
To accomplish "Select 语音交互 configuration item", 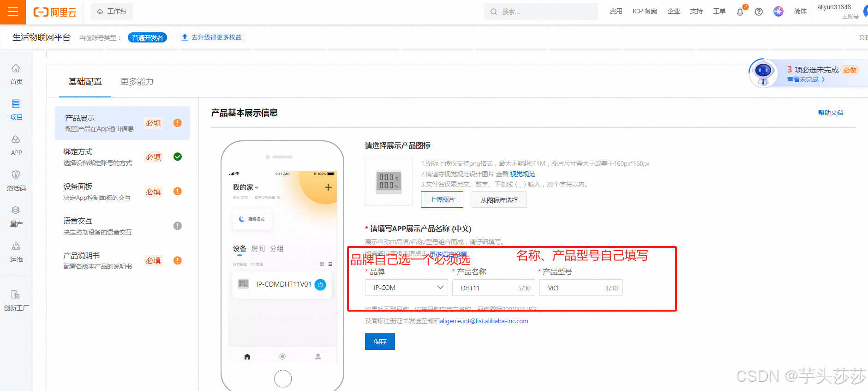I will pos(122,226).
